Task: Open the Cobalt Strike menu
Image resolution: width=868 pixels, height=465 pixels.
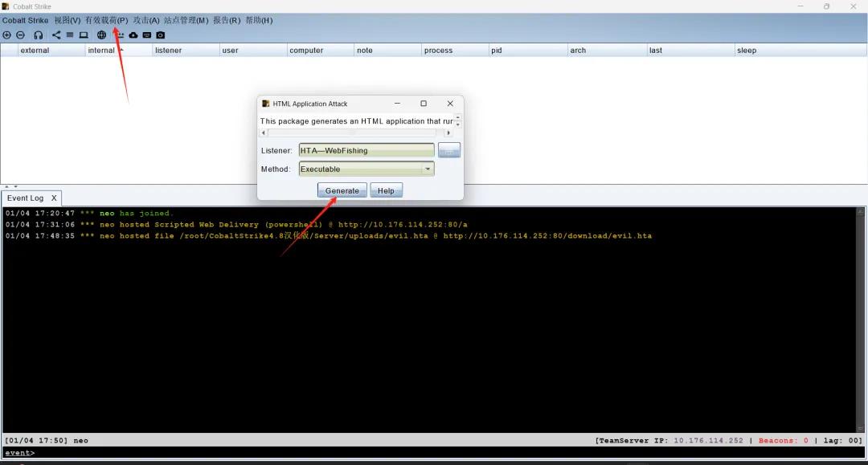Action: (26, 20)
